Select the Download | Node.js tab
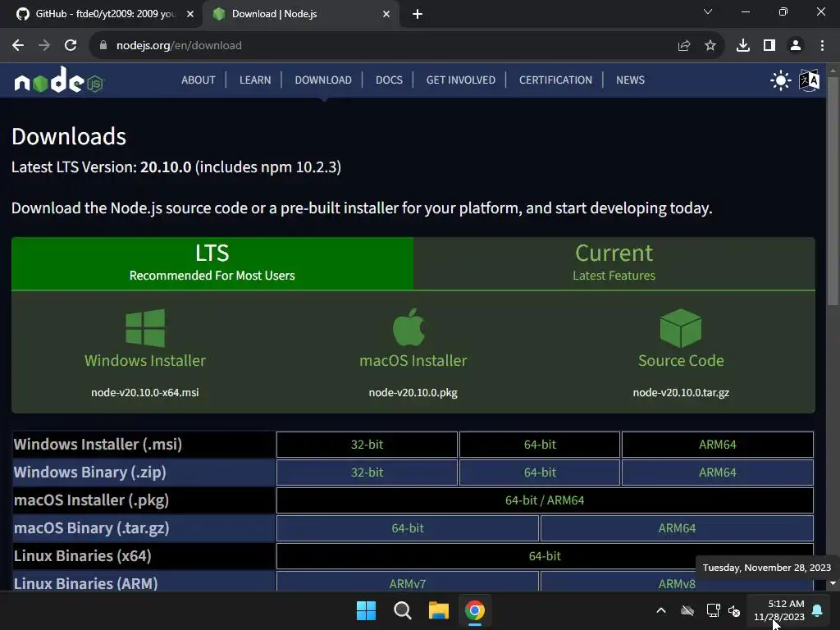 point(301,14)
